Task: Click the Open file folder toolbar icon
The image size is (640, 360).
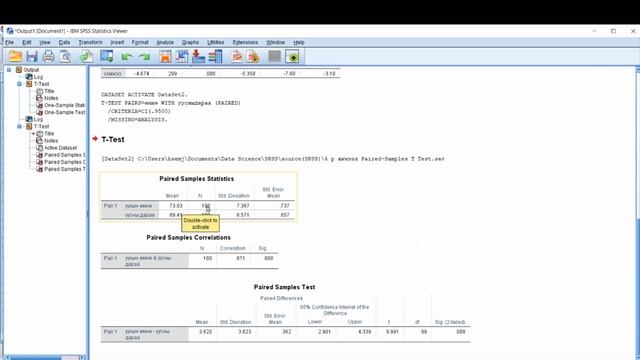Action: [x=15, y=56]
